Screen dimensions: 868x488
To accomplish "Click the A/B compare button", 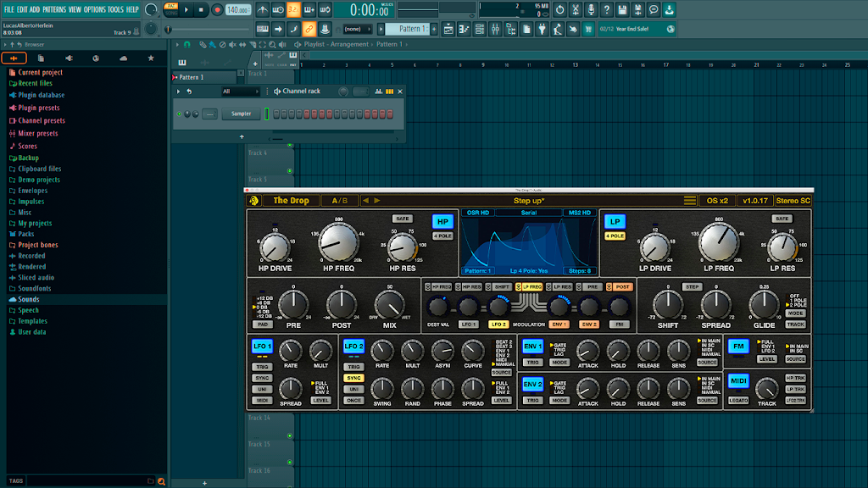I will click(x=339, y=201).
